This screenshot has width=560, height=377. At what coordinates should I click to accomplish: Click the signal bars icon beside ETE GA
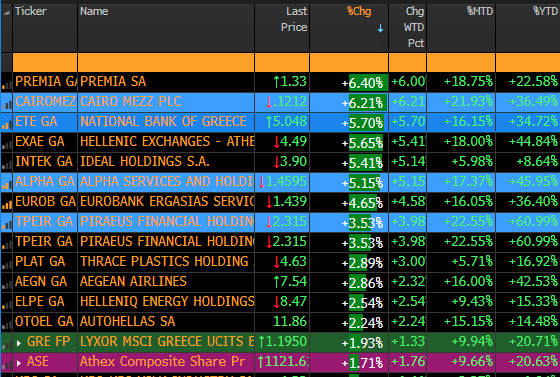coord(6,124)
